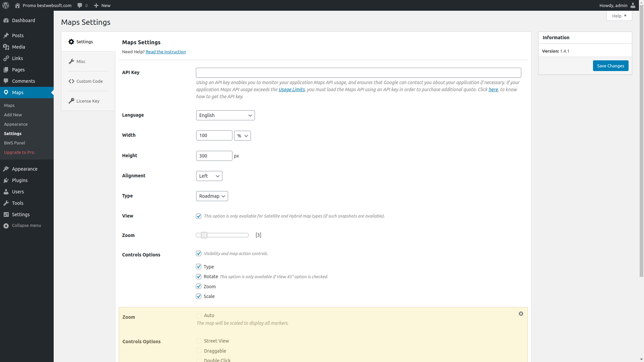644x362 pixels.
Task: Open the Misc settings tab
Action: point(88,61)
